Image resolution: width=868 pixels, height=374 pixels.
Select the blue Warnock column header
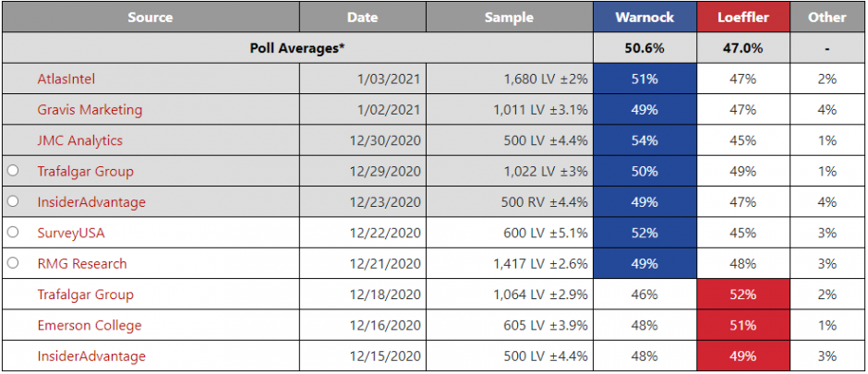pos(645,18)
